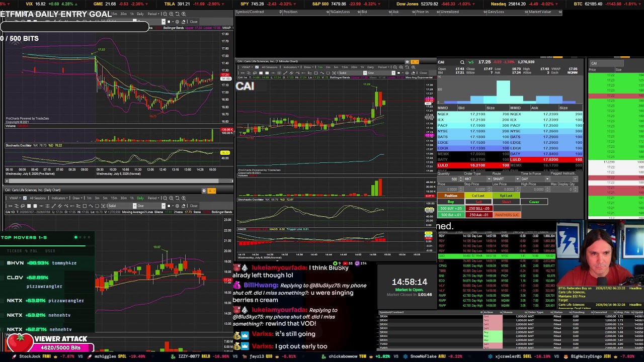Screen dimensions: 644x362
Task: Click the Short button in order panel
Action: click(506, 202)
